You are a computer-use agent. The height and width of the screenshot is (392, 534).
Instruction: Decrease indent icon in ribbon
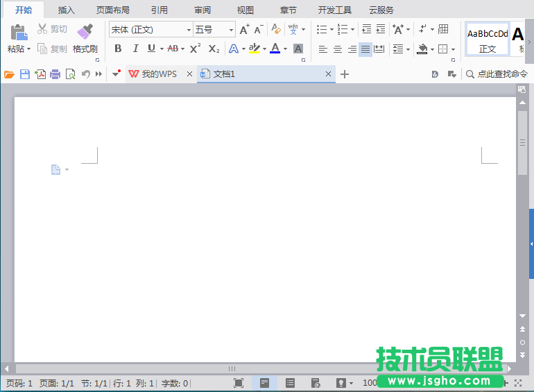tap(366, 29)
